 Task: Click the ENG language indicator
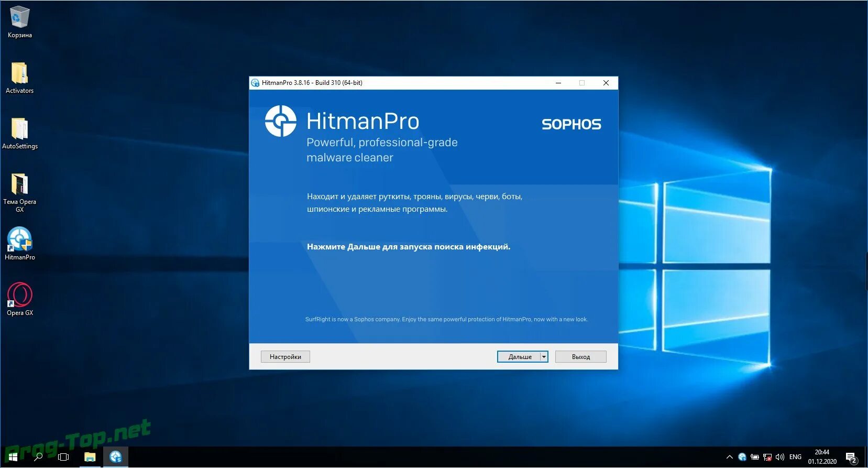795,457
